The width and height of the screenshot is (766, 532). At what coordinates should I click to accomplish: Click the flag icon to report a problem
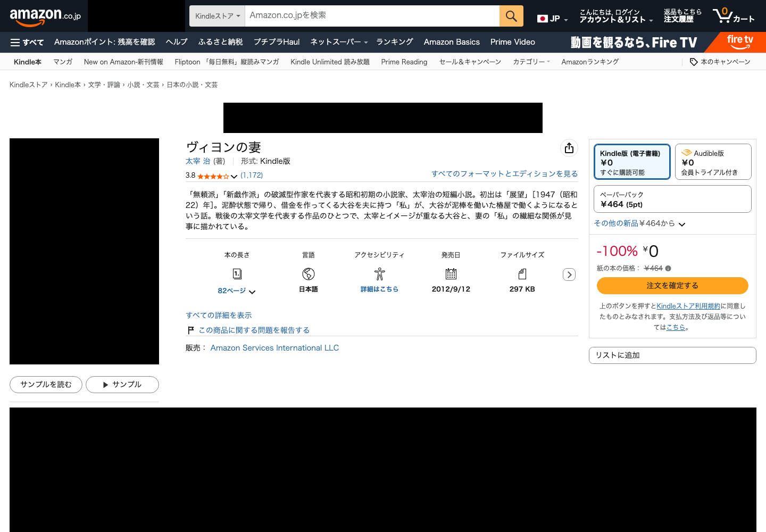coord(190,330)
